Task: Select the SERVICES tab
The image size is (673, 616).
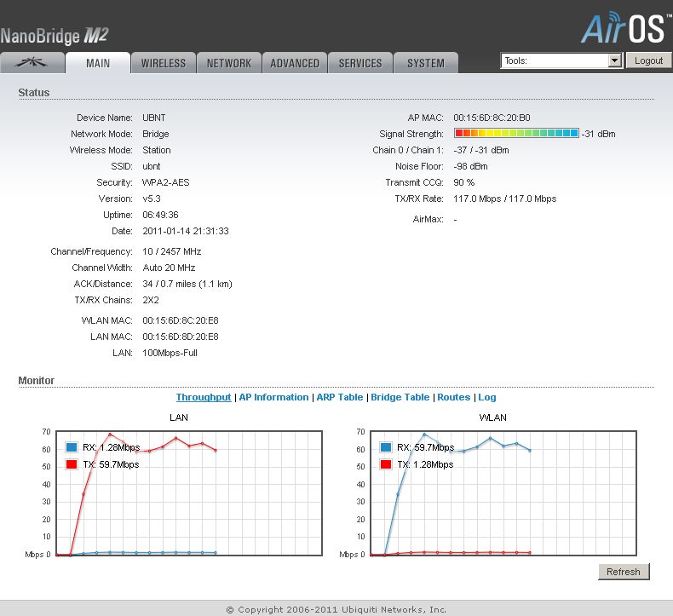Action: pos(360,63)
